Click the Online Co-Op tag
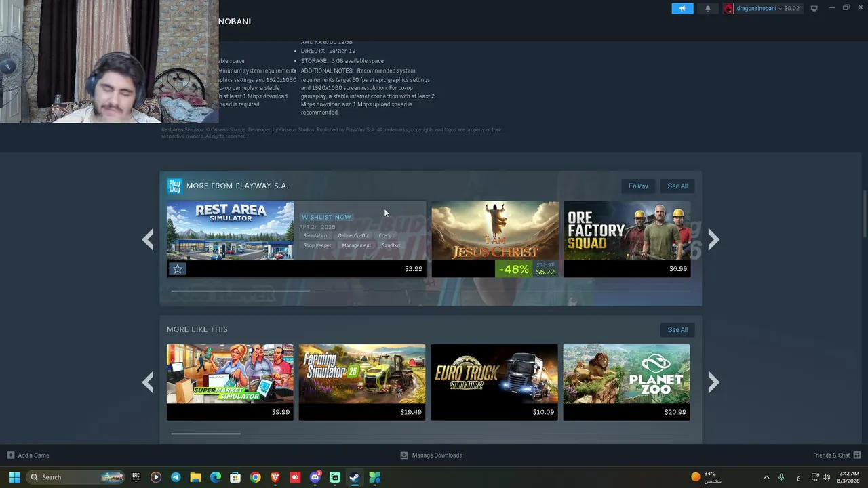The width and height of the screenshot is (868, 488). click(x=353, y=235)
